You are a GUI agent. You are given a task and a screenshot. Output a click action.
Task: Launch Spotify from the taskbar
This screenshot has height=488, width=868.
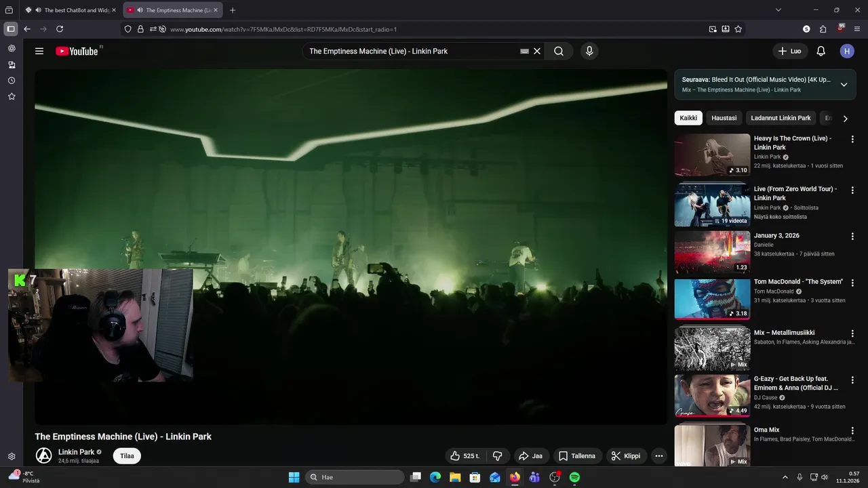click(x=574, y=477)
